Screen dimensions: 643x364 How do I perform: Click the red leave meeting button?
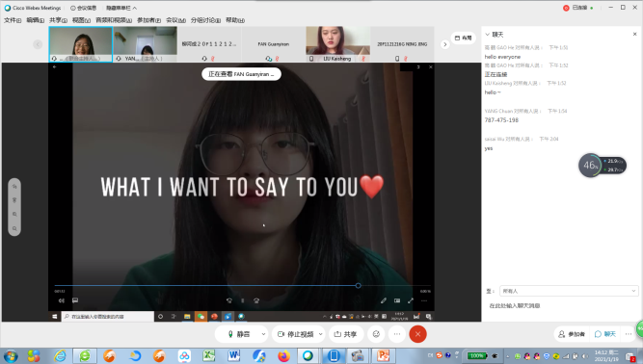(x=417, y=334)
